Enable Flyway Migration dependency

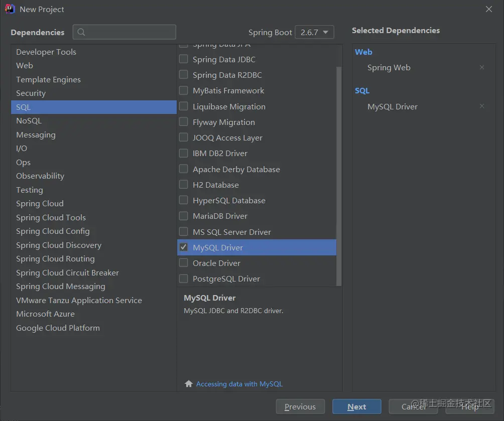click(x=183, y=122)
